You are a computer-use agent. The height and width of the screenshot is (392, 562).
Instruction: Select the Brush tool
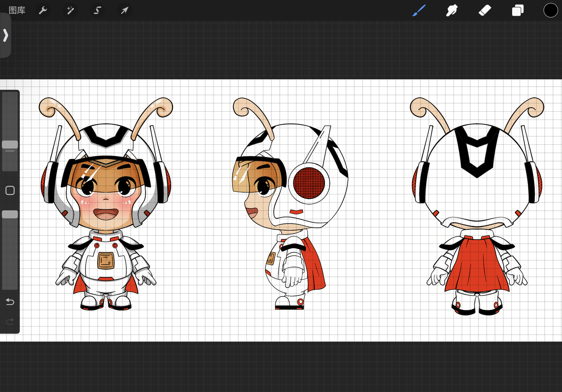pyautogui.click(x=419, y=10)
